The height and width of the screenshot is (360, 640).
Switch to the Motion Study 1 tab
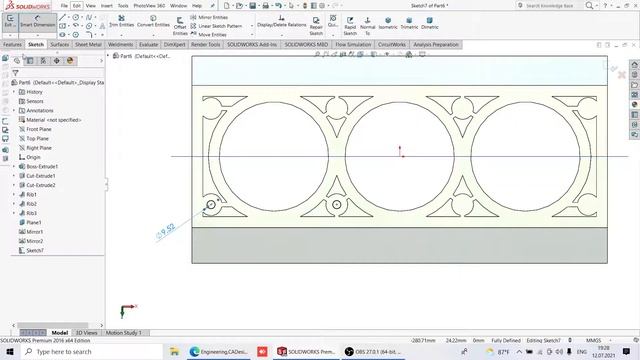(124, 333)
